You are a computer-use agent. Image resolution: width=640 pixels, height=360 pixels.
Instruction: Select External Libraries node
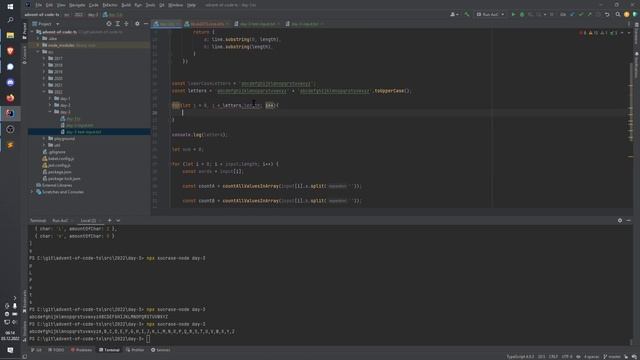pyautogui.click(x=56, y=185)
